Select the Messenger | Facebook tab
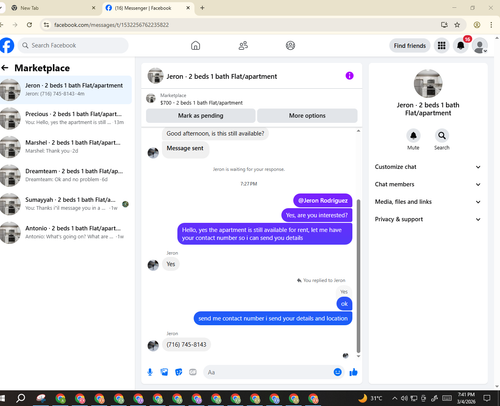The image size is (500, 406). pos(148,8)
